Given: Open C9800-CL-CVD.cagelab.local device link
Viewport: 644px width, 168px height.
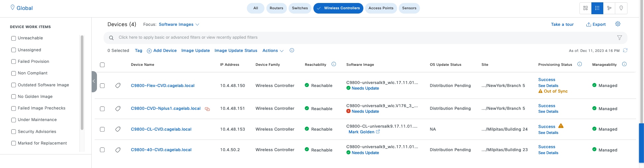Looking at the screenshot, I should coord(161,129).
